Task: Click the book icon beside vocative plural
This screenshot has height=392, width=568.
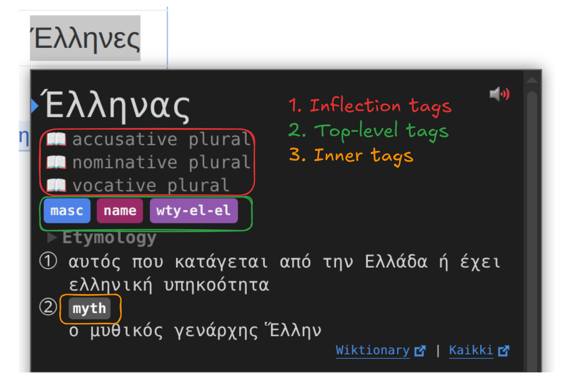Action: [x=56, y=185]
